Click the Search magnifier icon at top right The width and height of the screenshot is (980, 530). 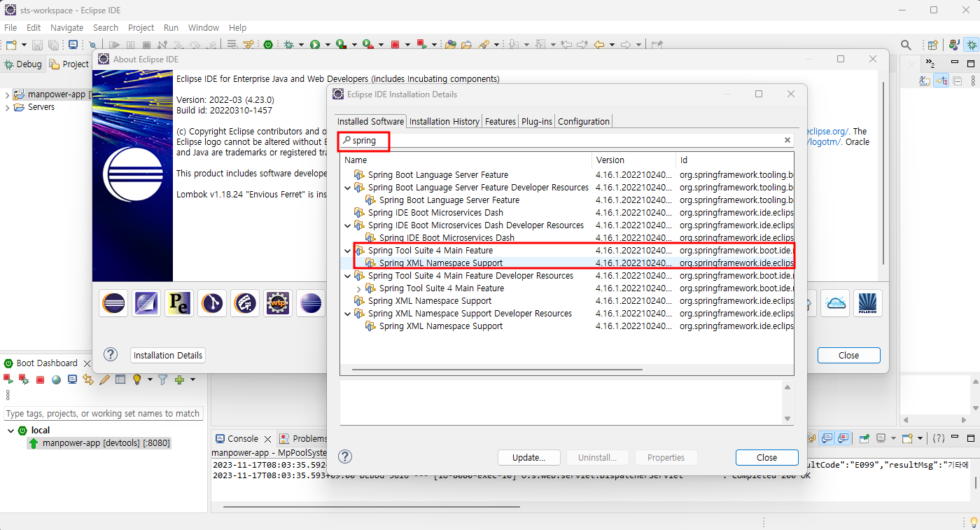(x=906, y=45)
